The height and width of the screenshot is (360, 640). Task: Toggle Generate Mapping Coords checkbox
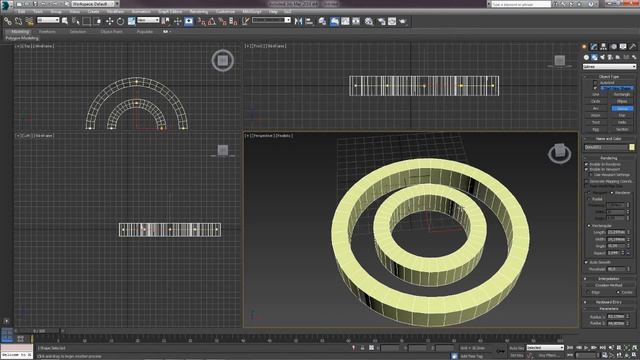coord(587,181)
